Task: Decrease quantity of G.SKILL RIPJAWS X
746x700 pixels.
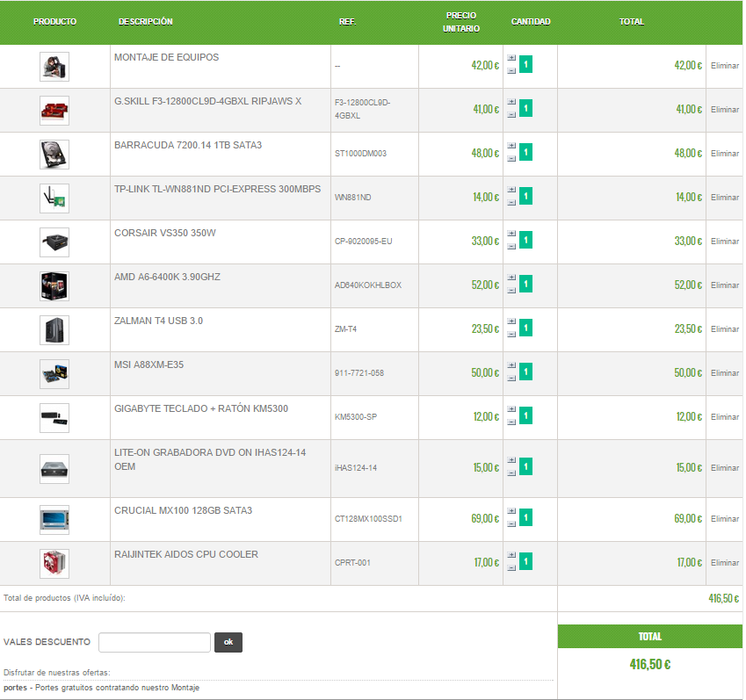Action: pos(511,114)
